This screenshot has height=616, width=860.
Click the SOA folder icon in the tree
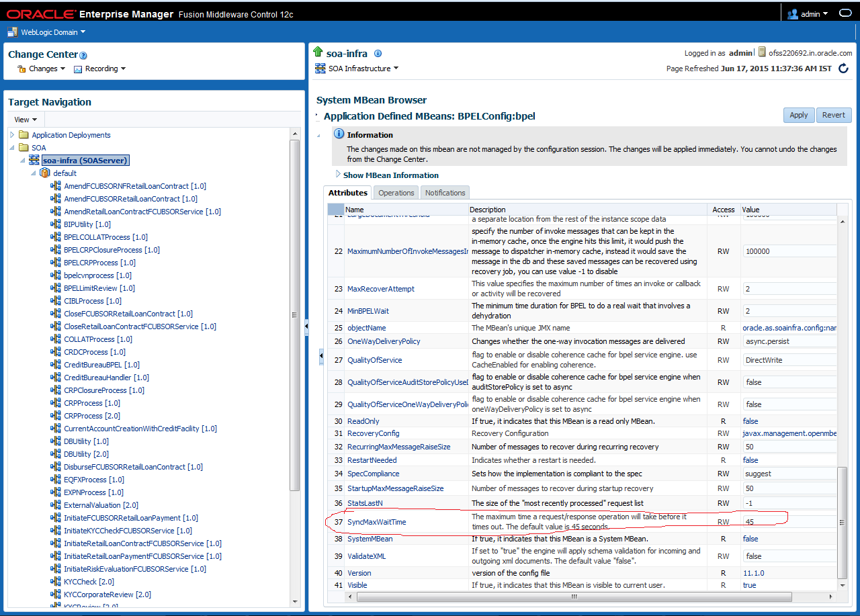(x=24, y=148)
